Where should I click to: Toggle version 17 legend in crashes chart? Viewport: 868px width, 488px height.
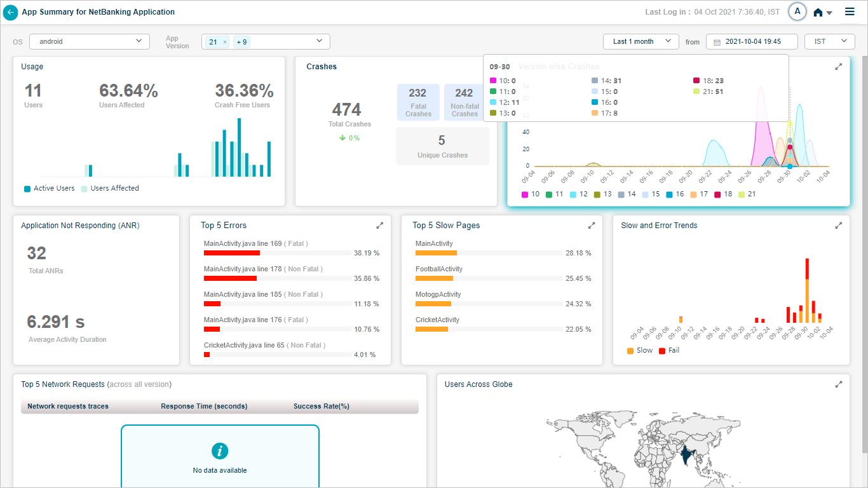tap(700, 194)
